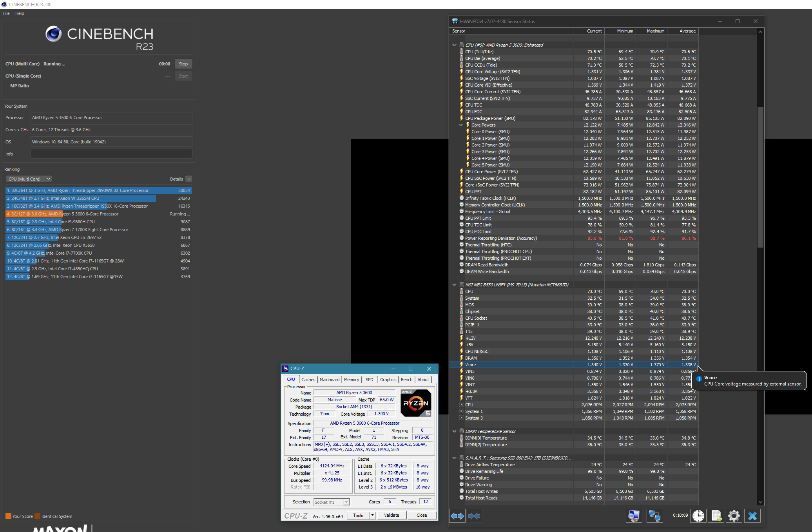Collapse the MSI MEG B550 UNIFY group
Screen dimensions: 812x532
click(454, 285)
